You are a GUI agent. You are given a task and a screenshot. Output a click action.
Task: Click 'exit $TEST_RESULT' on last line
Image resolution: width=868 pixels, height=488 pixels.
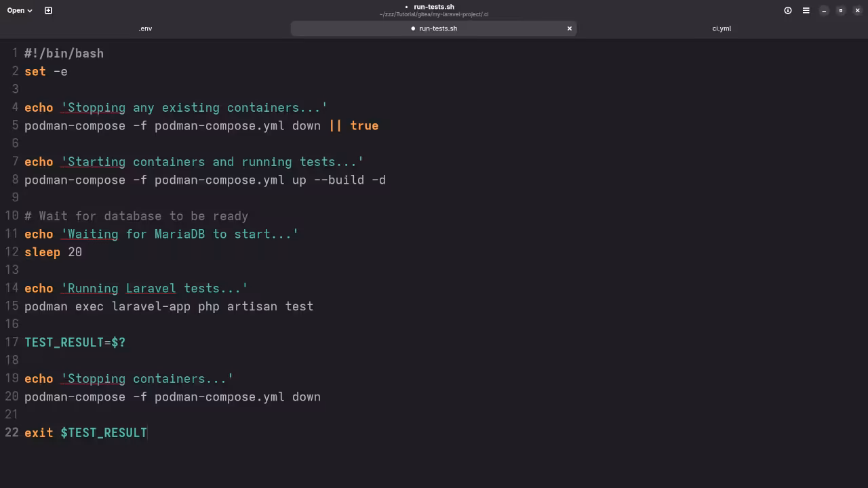click(x=85, y=432)
